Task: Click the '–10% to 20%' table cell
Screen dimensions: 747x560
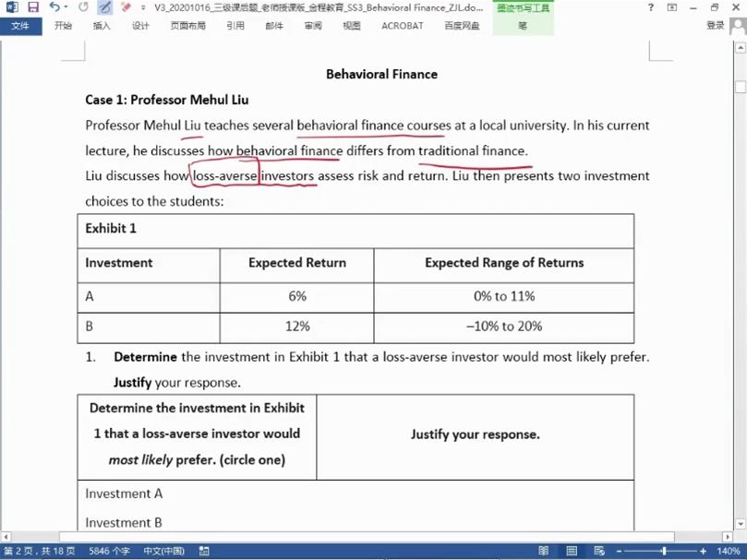Action: pos(504,328)
